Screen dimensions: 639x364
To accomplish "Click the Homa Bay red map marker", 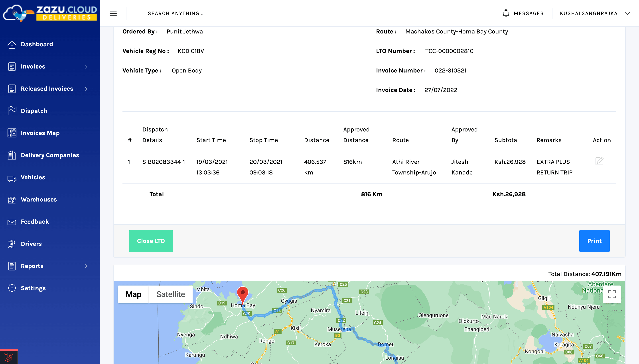I will click(x=243, y=295).
